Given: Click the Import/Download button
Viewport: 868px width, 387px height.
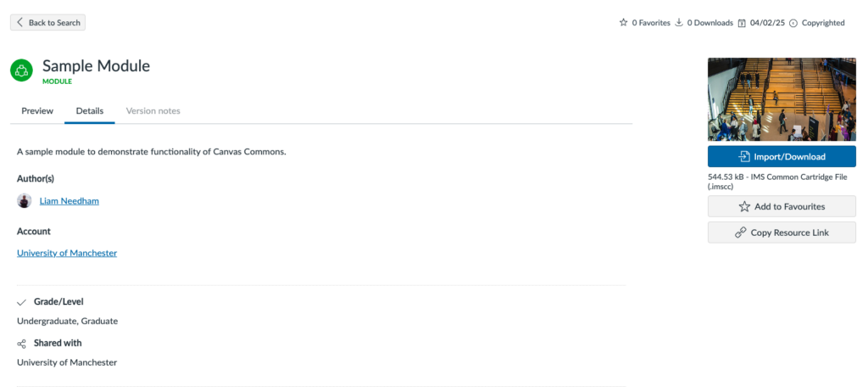Looking at the screenshot, I should 782,156.
